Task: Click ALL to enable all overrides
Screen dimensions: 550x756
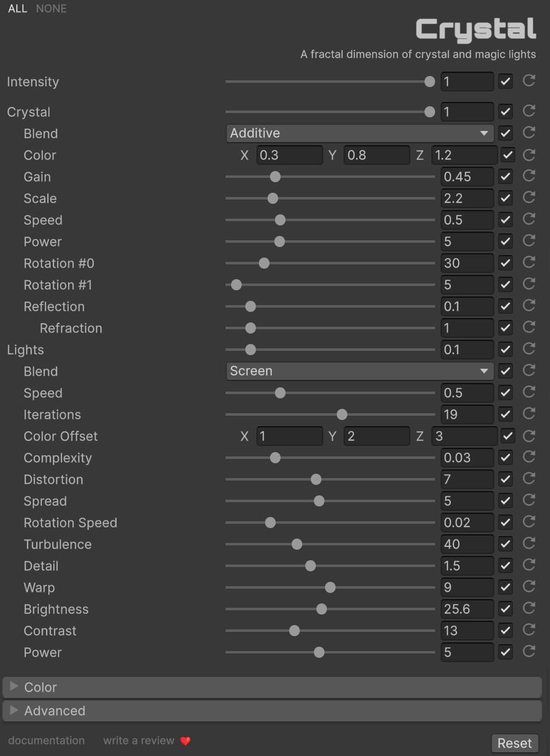Action: [17, 9]
